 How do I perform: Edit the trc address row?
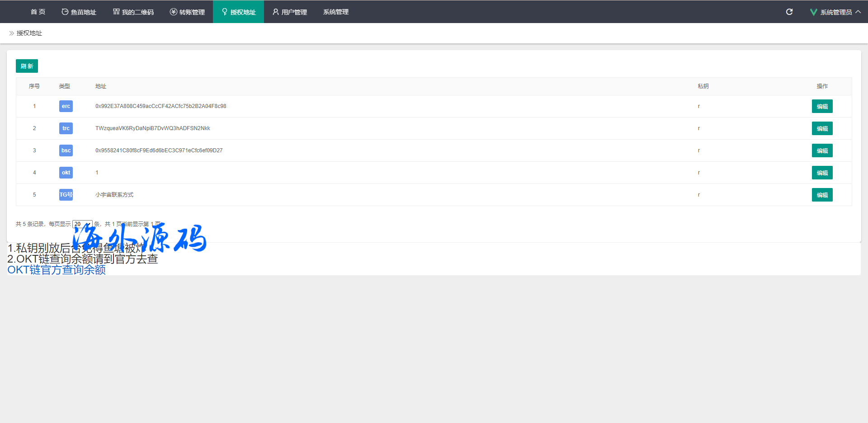tap(822, 129)
